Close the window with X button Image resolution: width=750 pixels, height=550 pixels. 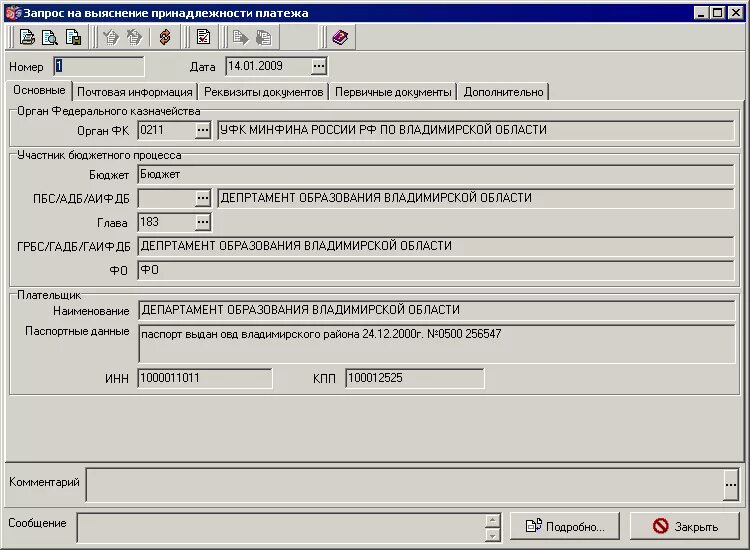pyautogui.click(x=736, y=13)
